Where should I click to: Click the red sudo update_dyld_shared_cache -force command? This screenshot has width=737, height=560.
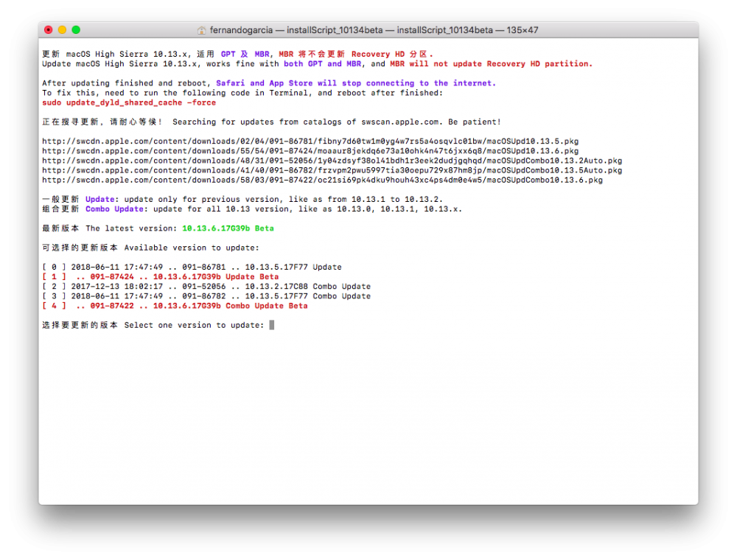click(129, 103)
